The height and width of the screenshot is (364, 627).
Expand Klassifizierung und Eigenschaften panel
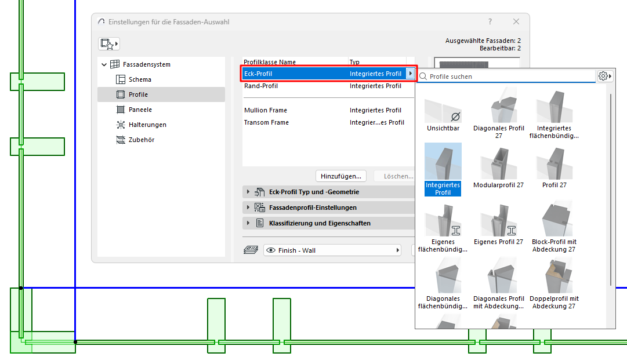248,223
